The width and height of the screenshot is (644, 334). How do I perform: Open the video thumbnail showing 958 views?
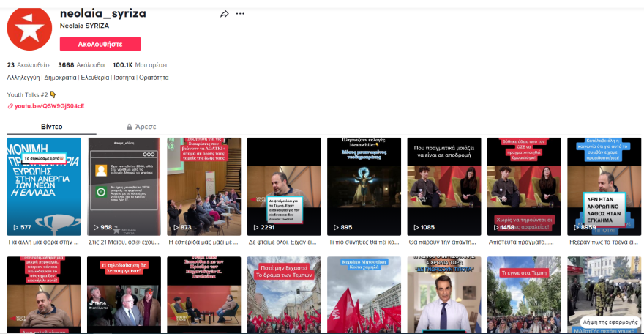[x=123, y=186]
